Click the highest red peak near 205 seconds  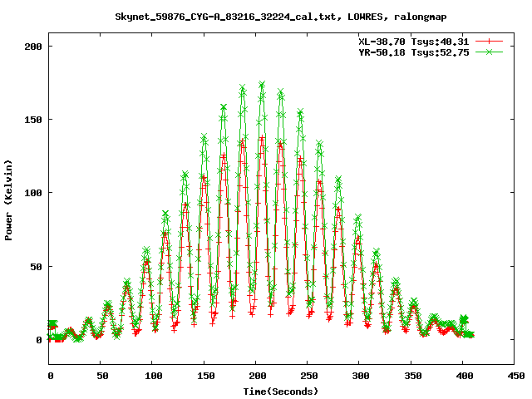click(x=262, y=138)
